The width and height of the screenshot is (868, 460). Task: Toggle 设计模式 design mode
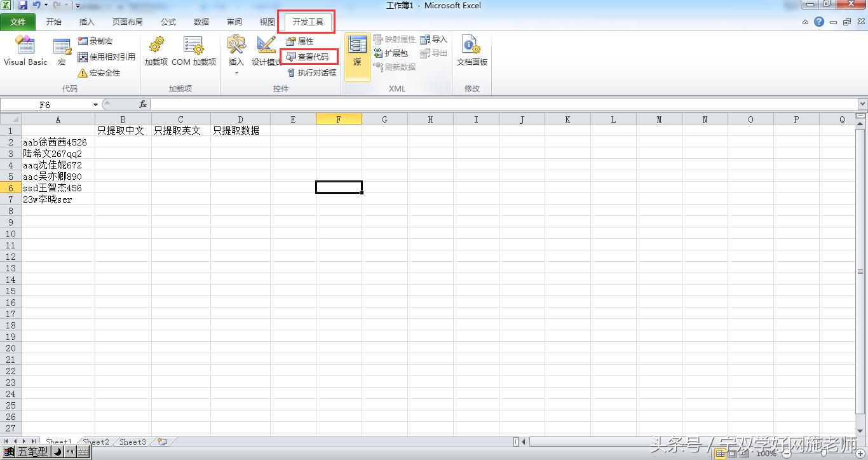click(x=266, y=51)
